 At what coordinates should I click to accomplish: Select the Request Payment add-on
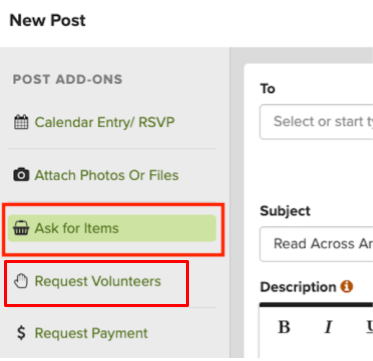point(91,333)
